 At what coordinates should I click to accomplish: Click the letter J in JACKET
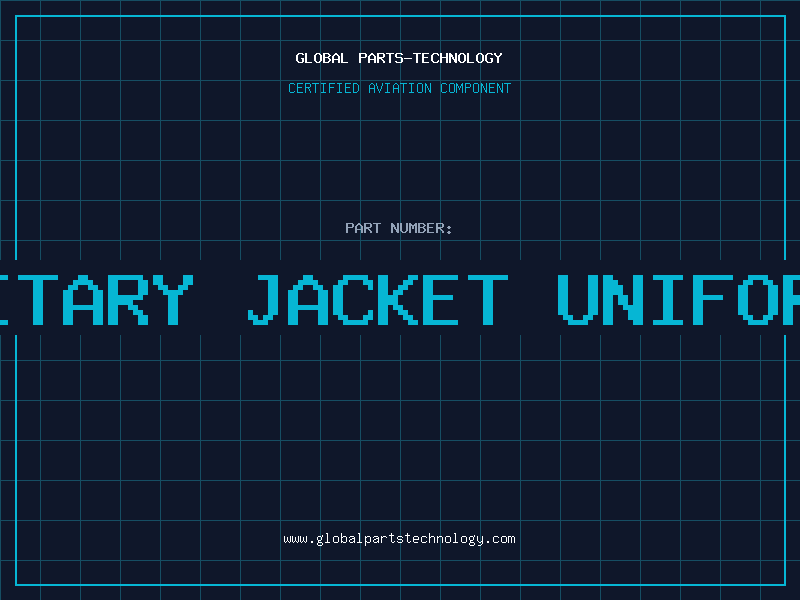[x=264, y=299]
